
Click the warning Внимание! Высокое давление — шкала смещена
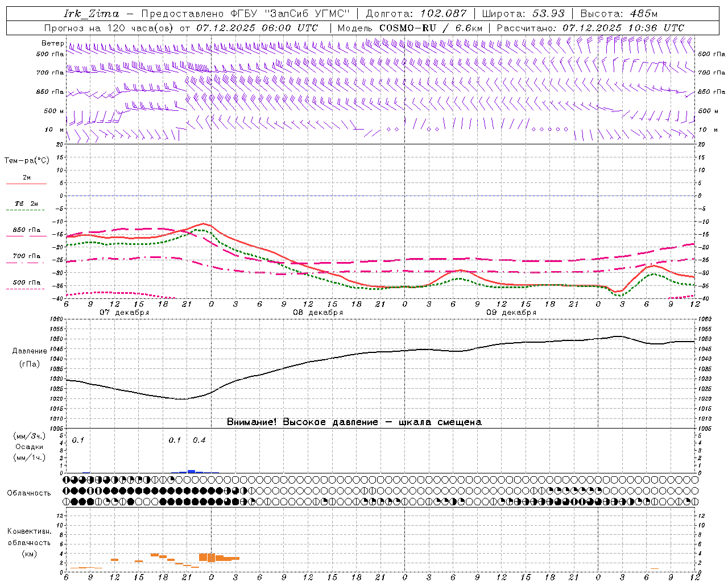(x=354, y=422)
